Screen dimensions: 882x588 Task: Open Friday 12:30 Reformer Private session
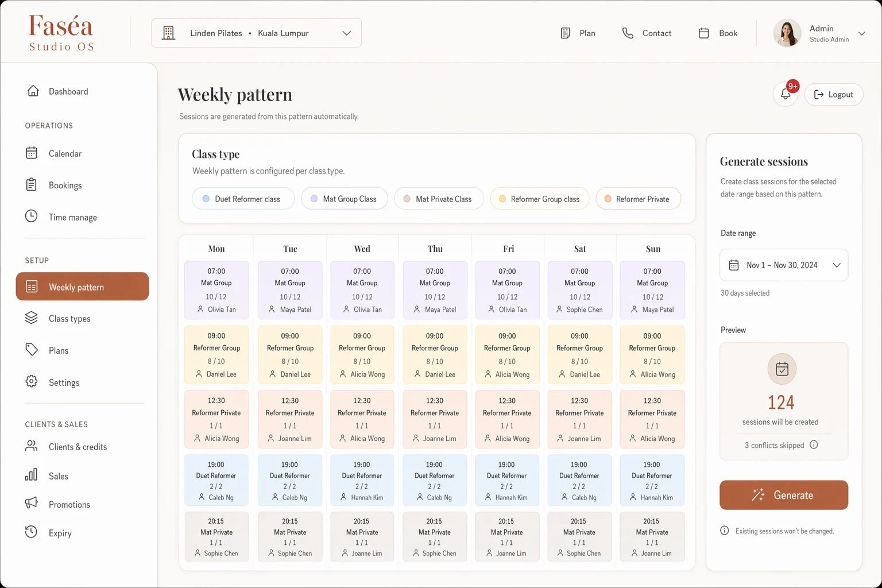[x=507, y=419]
